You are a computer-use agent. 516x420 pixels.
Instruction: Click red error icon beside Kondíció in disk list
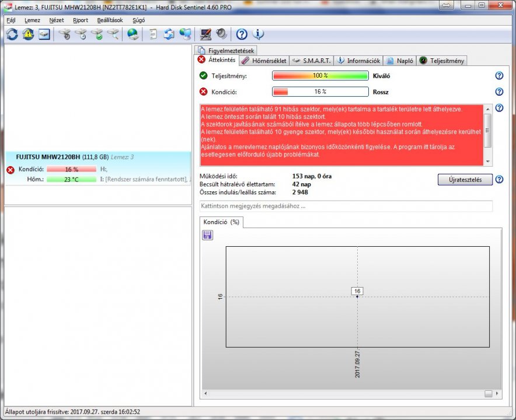(11, 170)
